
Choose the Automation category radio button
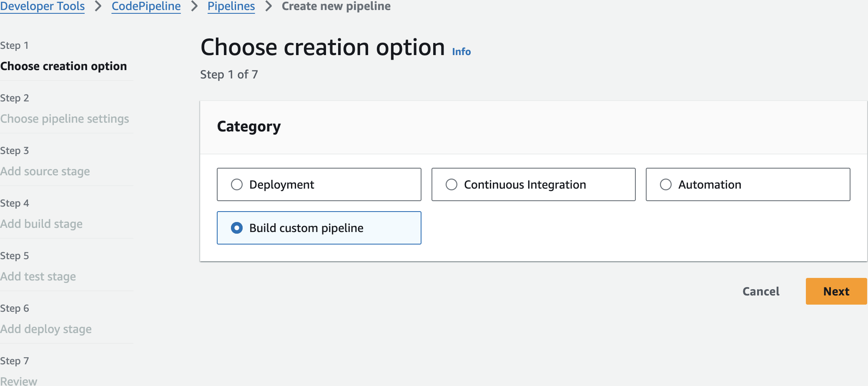coord(666,184)
